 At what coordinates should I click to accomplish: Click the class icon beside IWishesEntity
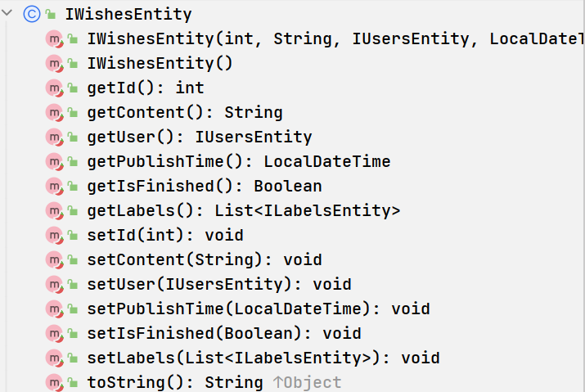tap(32, 14)
